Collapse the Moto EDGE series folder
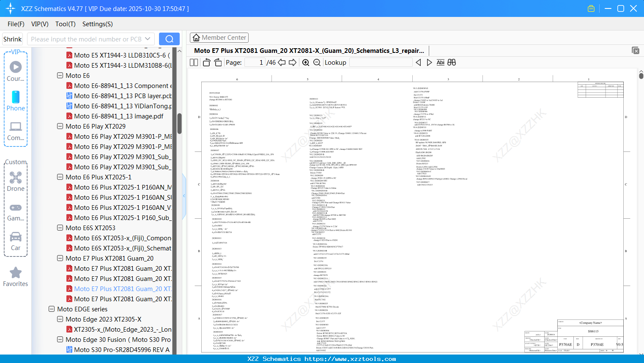This screenshot has height=363, width=644. coord(52,309)
